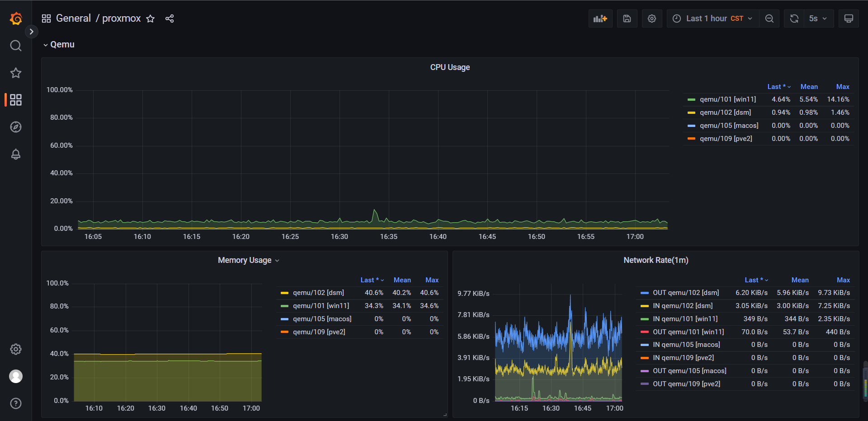Open the Dashboards sidebar icon

click(16, 100)
